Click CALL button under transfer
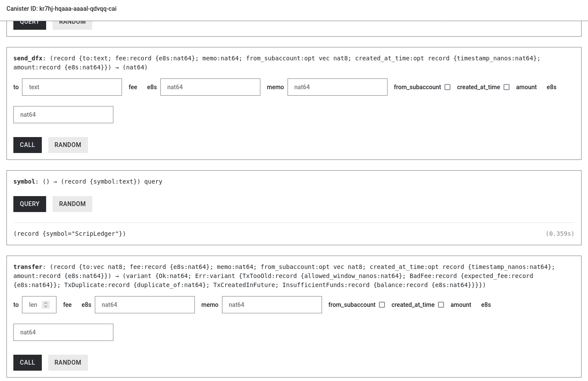The width and height of the screenshot is (588, 381). click(x=28, y=362)
